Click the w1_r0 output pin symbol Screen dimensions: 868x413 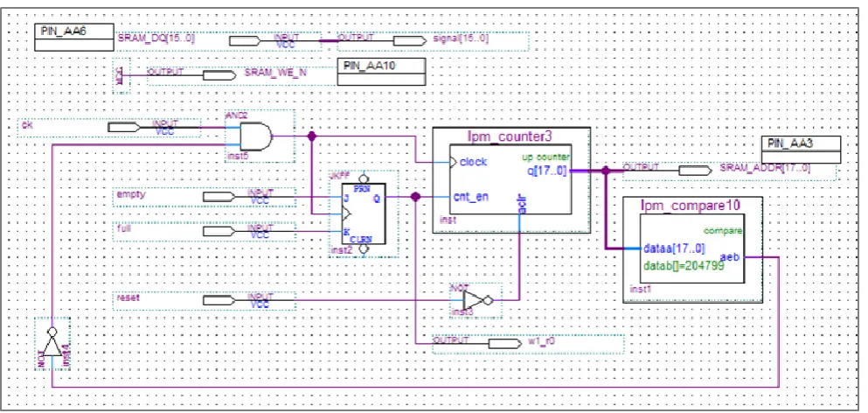[505, 344]
